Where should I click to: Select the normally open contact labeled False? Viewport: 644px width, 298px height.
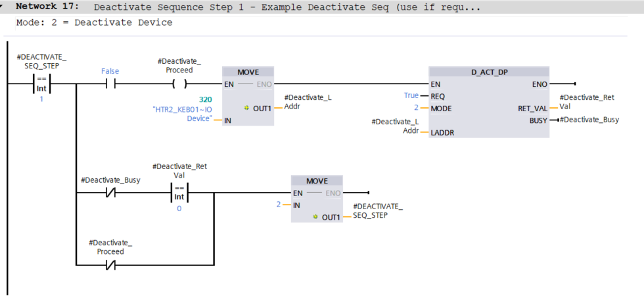pyautogui.click(x=110, y=84)
